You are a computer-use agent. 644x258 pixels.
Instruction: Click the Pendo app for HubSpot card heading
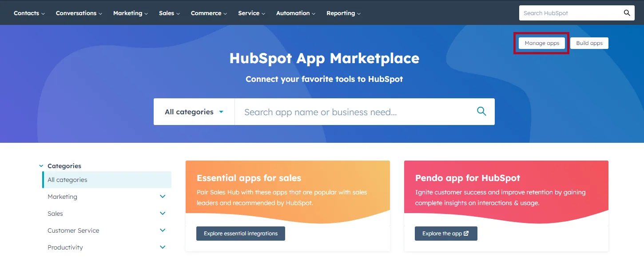[468, 178]
